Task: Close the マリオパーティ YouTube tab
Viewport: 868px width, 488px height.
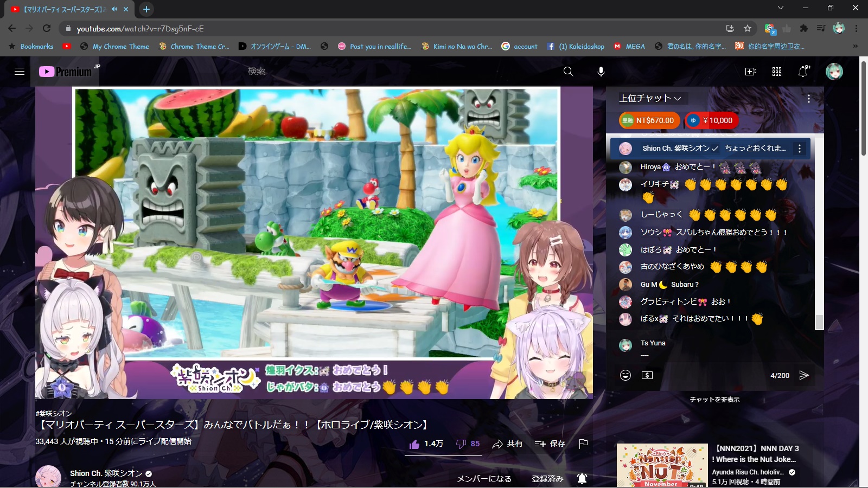Action: 126,9
